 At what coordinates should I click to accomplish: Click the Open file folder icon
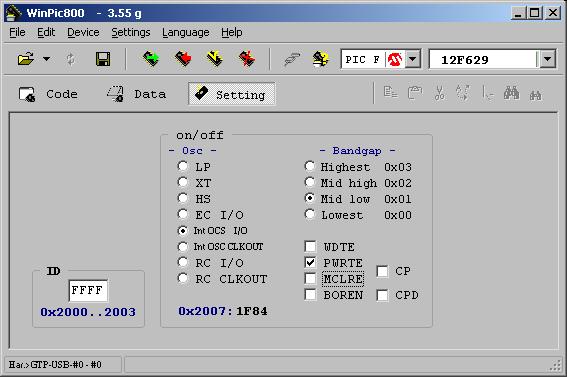point(26,59)
